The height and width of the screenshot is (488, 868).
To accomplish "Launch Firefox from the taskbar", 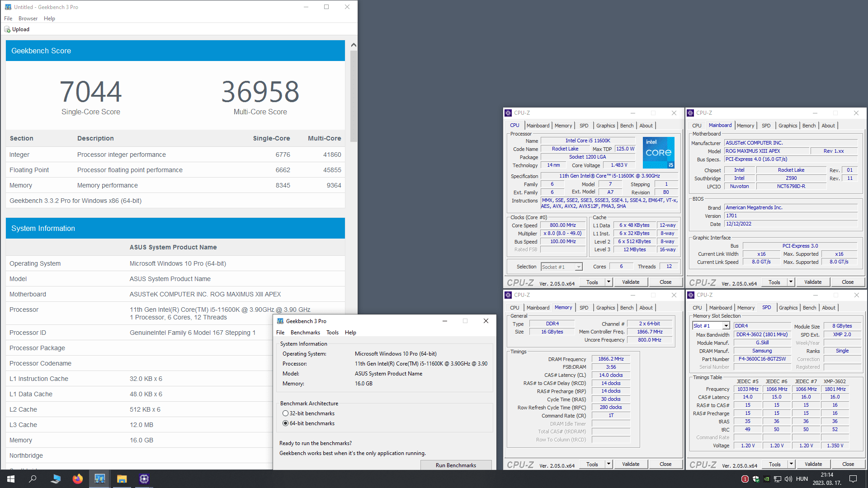I will [78, 479].
